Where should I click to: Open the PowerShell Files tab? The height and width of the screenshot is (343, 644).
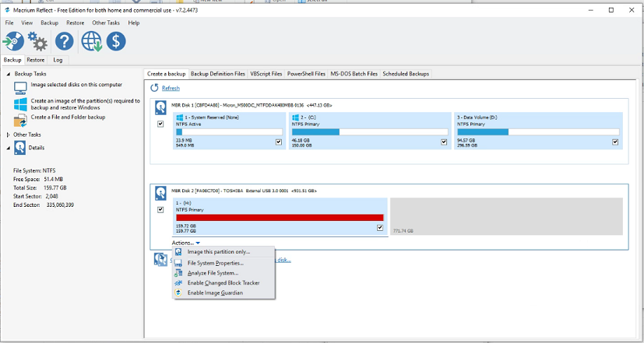coord(306,74)
